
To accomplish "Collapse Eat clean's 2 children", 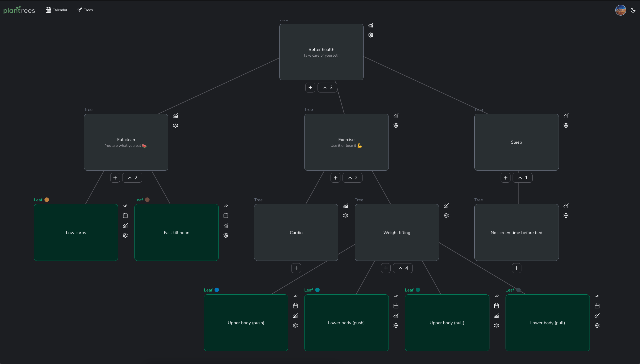I will tap(132, 178).
